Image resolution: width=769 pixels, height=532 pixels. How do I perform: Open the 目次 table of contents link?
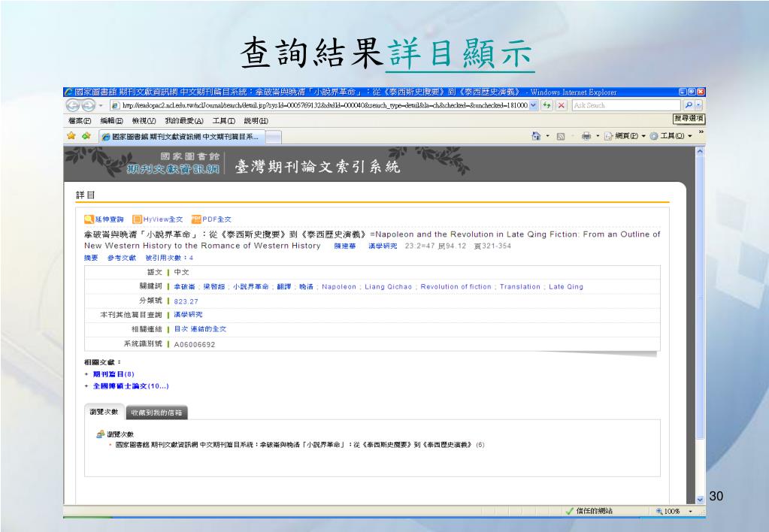tap(181, 329)
